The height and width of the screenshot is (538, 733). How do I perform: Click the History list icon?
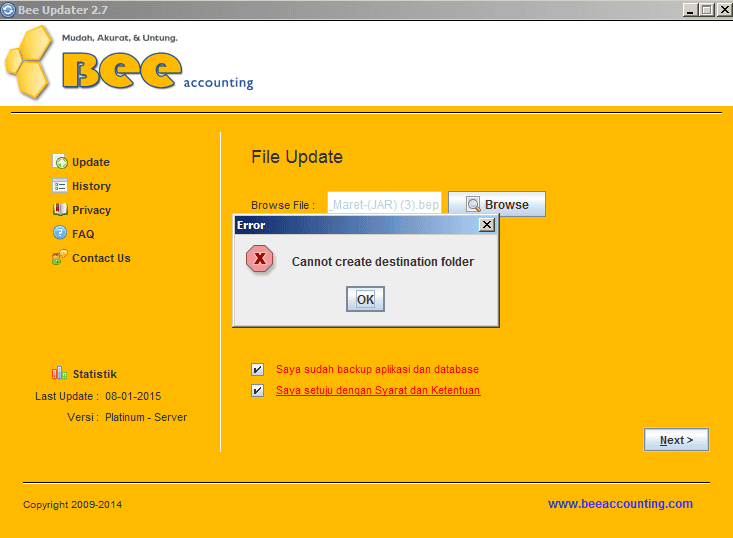[60, 186]
